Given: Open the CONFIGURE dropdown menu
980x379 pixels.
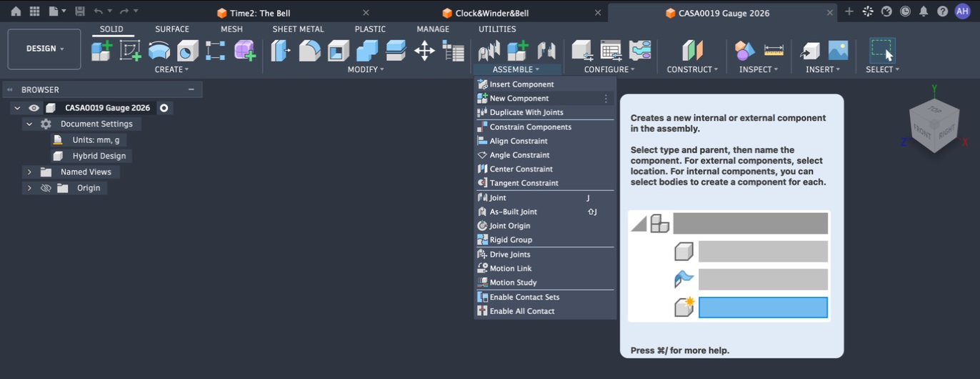Looking at the screenshot, I should pos(609,69).
